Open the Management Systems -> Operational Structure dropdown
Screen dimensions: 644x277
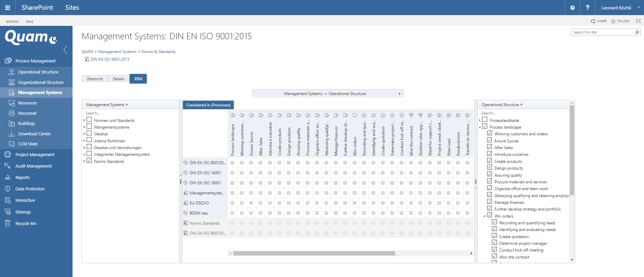tap(328, 94)
